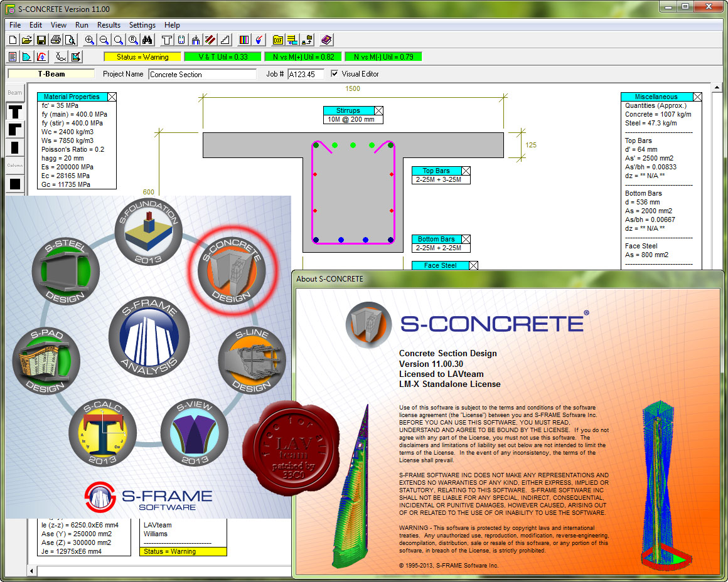Zoom in with the plus magnifier
The height and width of the screenshot is (582, 728).
(x=90, y=40)
